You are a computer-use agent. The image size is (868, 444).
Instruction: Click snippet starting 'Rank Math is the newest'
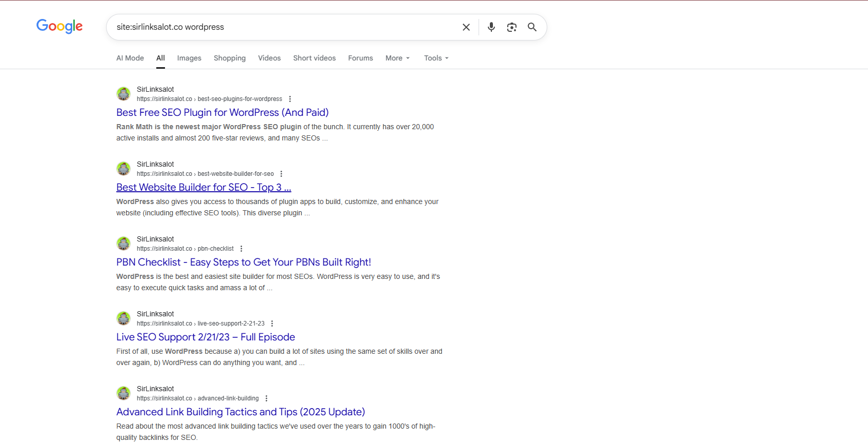click(275, 132)
